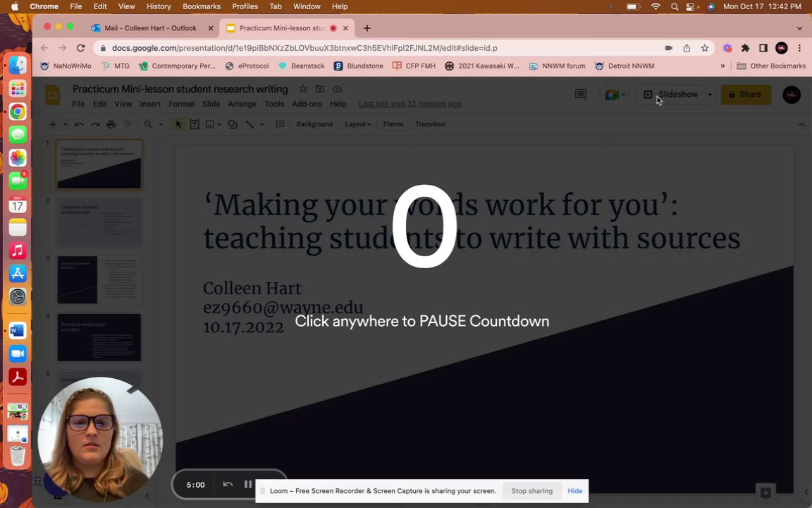This screenshot has height=508, width=812.
Task: Hide the Loom sharing notification
Action: [575, 491]
